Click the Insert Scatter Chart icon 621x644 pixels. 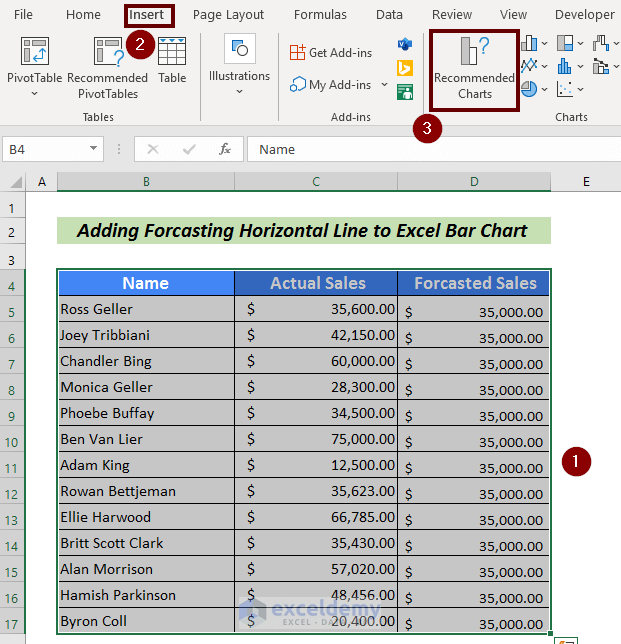[565, 89]
